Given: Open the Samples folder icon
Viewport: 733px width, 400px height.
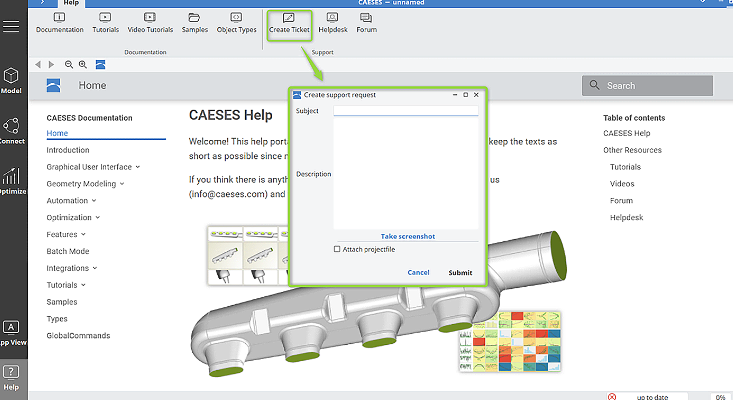Looking at the screenshot, I should (x=195, y=19).
